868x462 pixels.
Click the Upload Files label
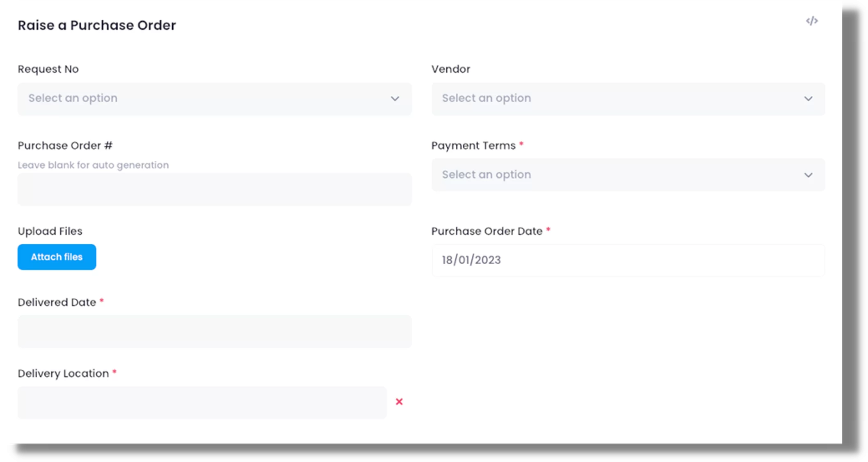point(50,231)
